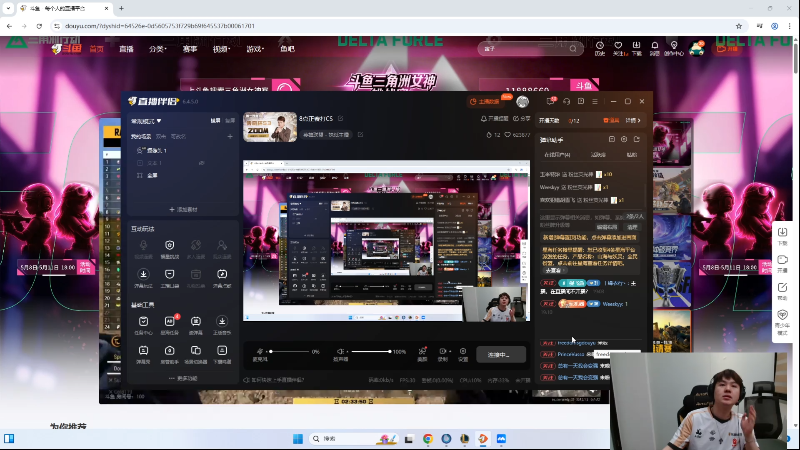Open 赛事 on Douyu navigation
The height and width of the screenshot is (450, 800).
pos(190,49)
